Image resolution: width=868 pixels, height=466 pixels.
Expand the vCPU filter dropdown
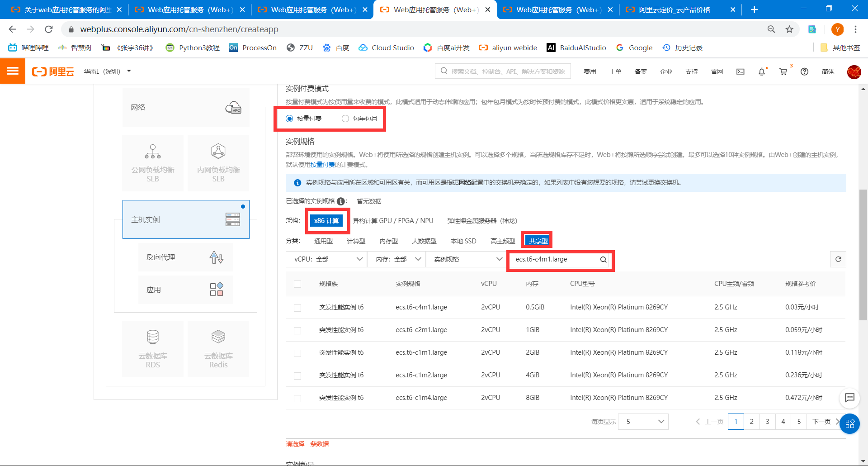point(326,259)
